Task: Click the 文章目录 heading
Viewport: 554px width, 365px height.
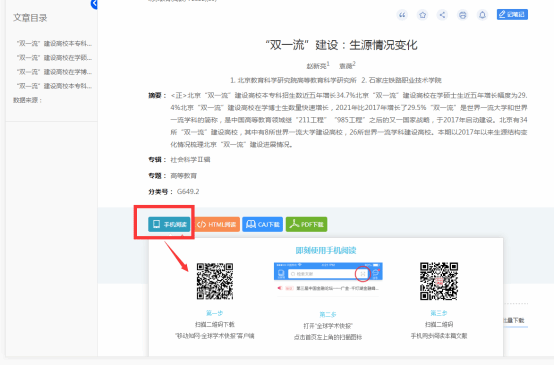Action: click(x=30, y=18)
